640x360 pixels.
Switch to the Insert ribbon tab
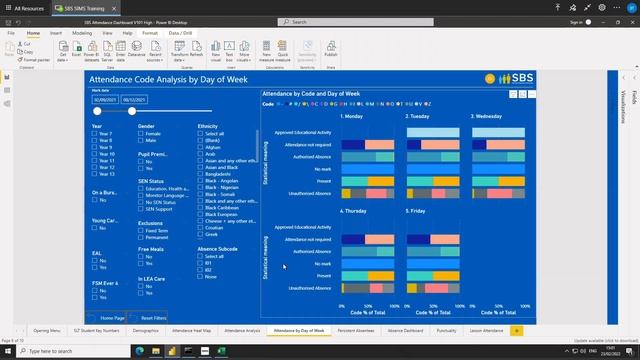pyautogui.click(x=56, y=33)
